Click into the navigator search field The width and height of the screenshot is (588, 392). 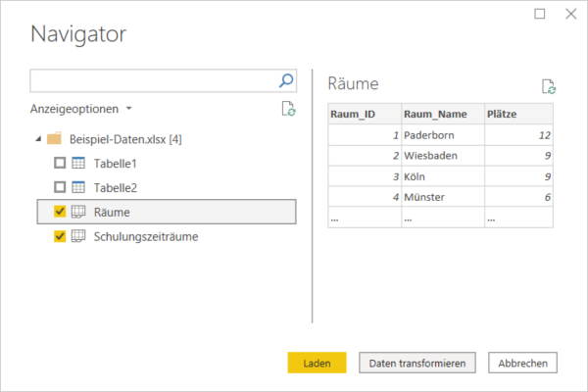pyautogui.click(x=154, y=80)
